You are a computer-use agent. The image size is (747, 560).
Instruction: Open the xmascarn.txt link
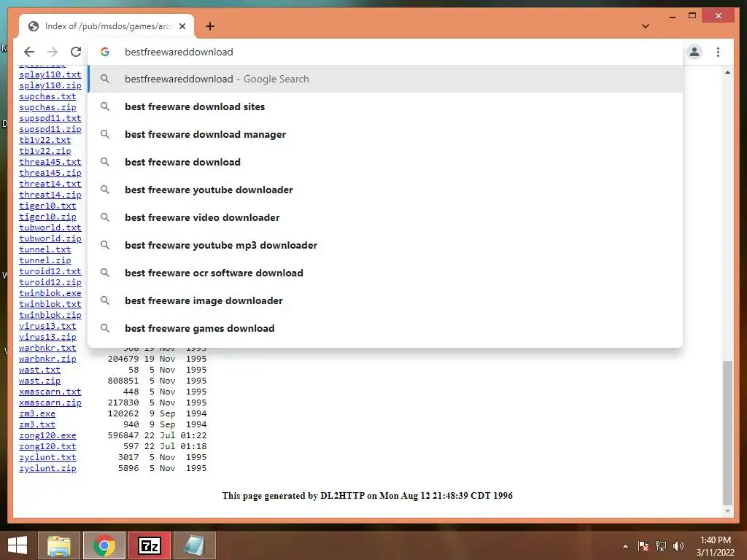50,392
